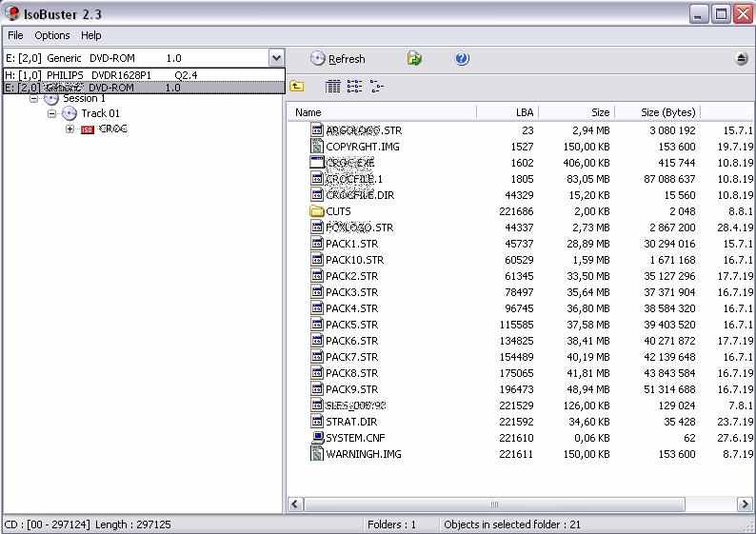
Task: Expand the CROC tree node
Action: 70,129
